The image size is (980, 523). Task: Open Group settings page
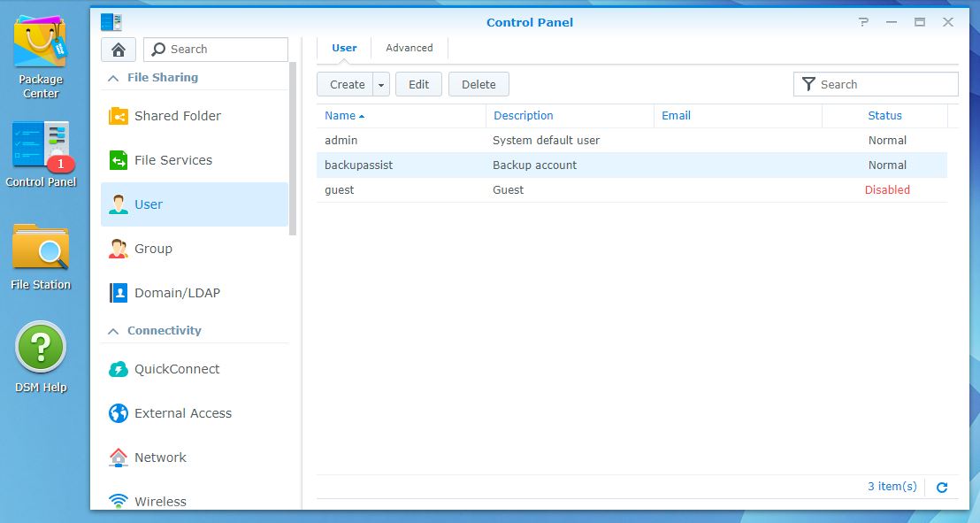(x=195, y=249)
